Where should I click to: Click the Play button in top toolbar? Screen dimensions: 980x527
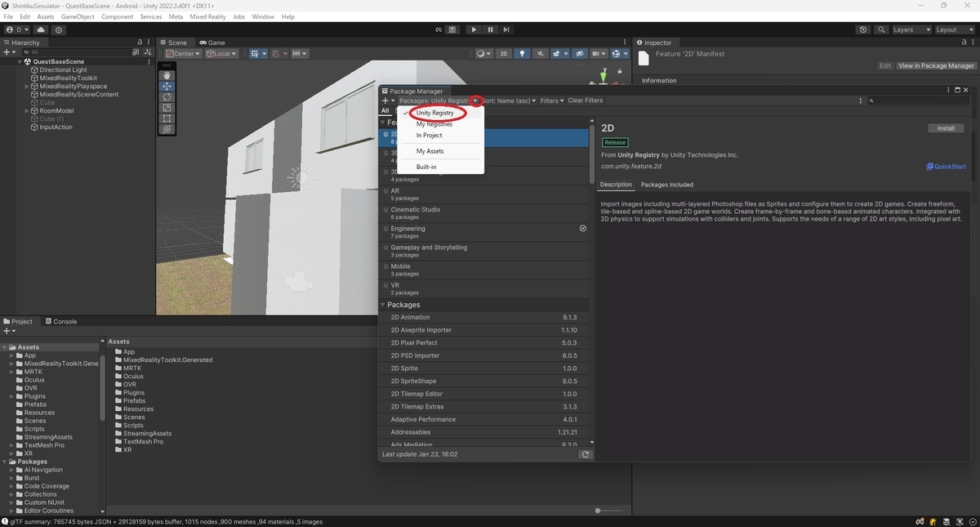474,29
